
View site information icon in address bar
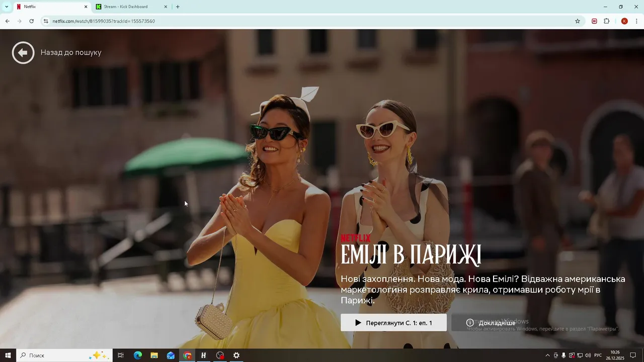click(x=46, y=21)
